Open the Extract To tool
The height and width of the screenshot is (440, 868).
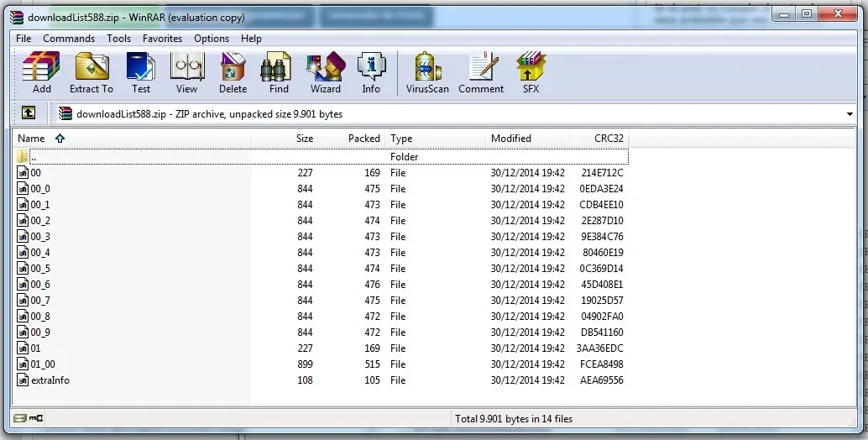coord(92,72)
